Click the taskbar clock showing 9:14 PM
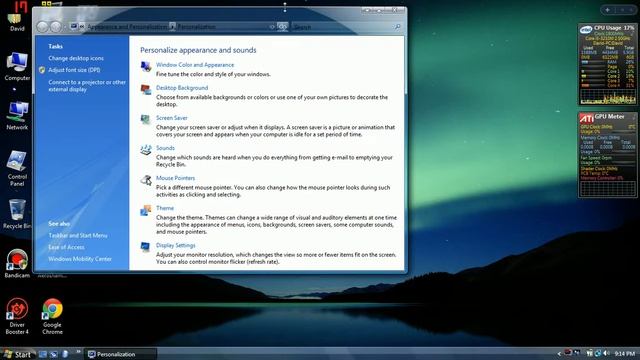640x360 pixels. coord(624,354)
